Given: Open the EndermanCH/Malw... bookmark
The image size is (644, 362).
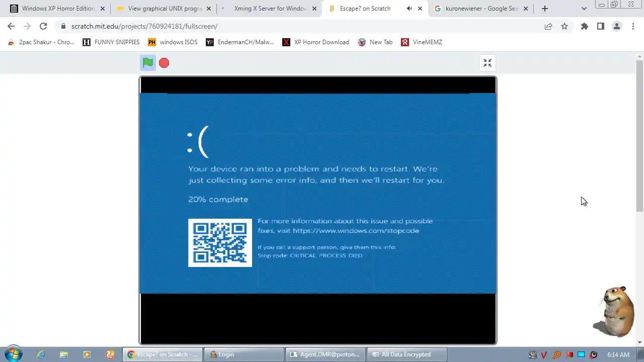Looking at the screenshot, I should (240, 42).
